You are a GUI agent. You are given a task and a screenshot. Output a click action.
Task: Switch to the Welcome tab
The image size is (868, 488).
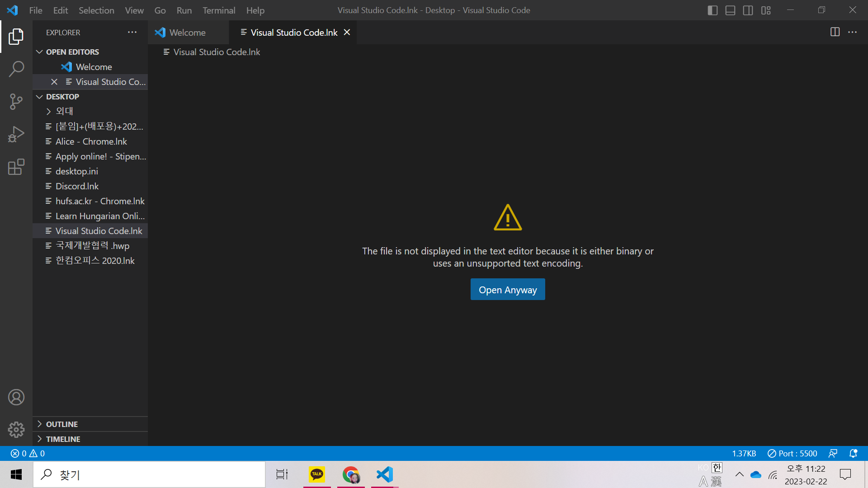[189, 32]
